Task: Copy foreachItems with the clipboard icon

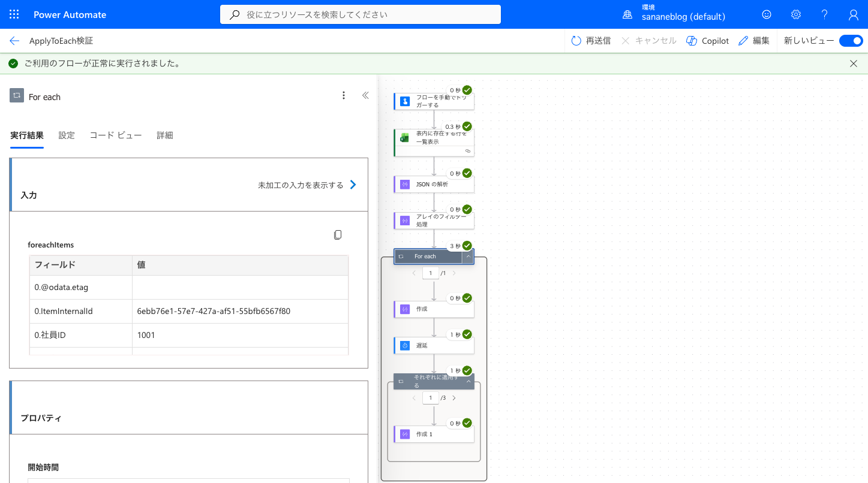Action: (338, 235)
